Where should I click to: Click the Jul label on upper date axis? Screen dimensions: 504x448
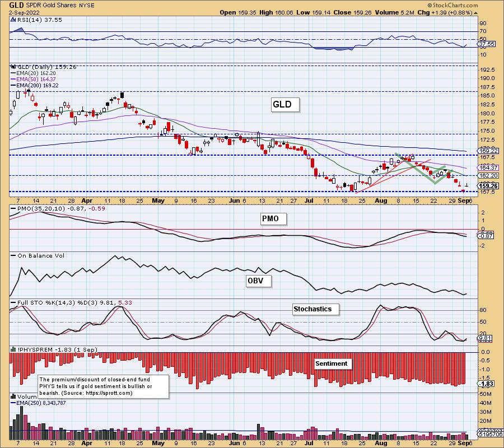pos(309,201)
